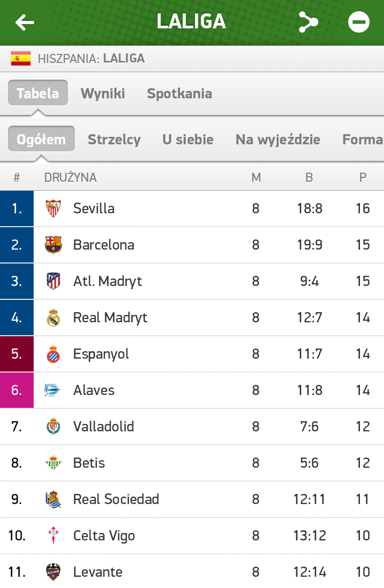Select the Tabela tab

38,92
